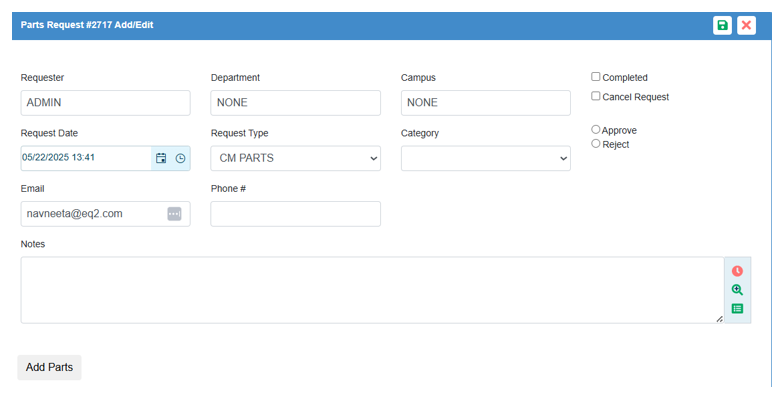Viewport: 779px width, 402px height.
Task: Click inside the Notes text area
Action: coord(370,290)
